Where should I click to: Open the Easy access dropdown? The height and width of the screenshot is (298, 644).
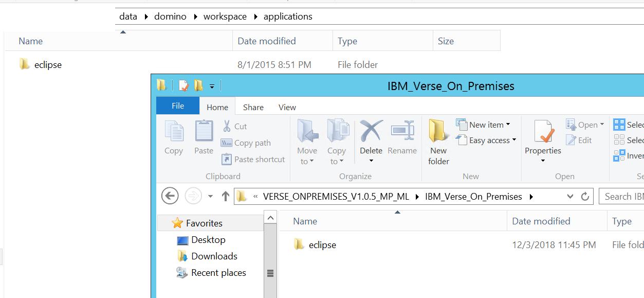coord(486,140)
